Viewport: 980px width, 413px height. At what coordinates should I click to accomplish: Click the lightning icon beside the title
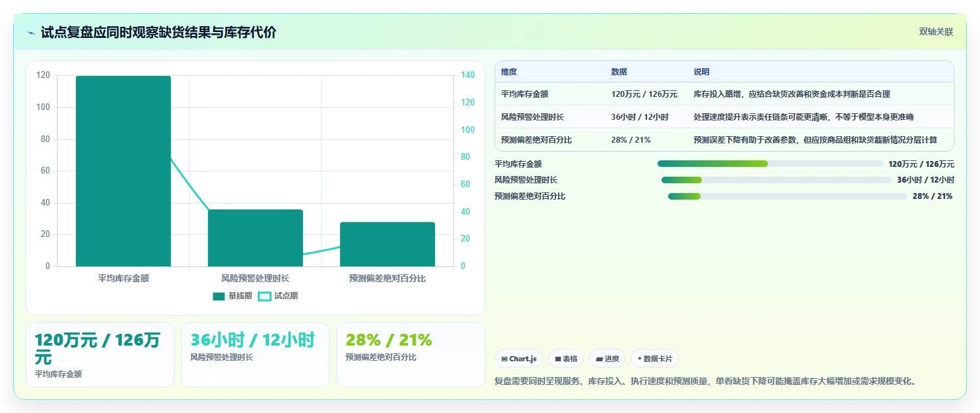[x=31, y=33]
